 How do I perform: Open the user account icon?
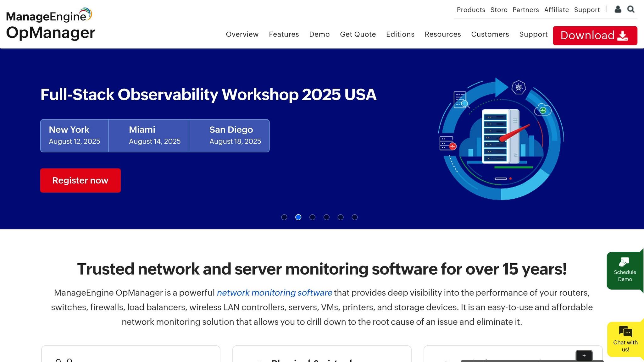point(618,9)
